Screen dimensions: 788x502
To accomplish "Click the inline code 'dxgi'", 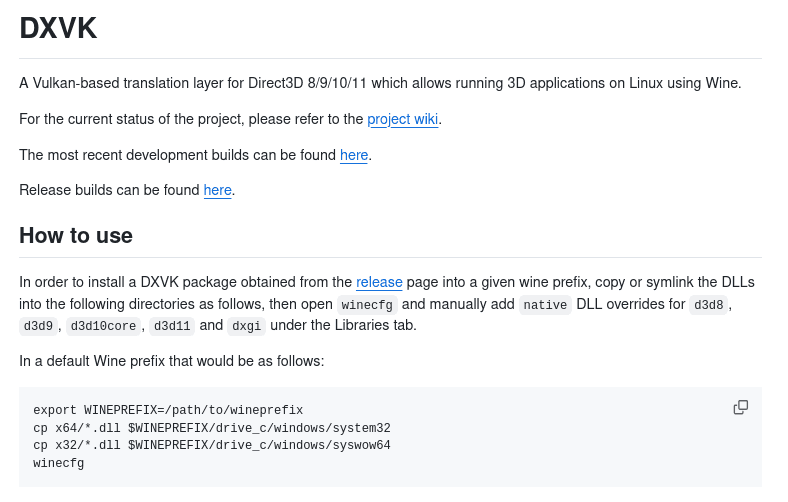I will click(x=246, y=326).
